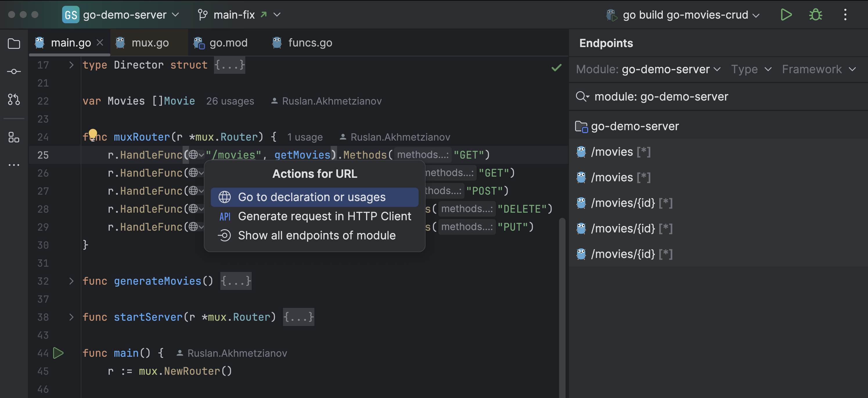
Task: Select the second /movies [*] endpoint
Action: click(718, 178)
